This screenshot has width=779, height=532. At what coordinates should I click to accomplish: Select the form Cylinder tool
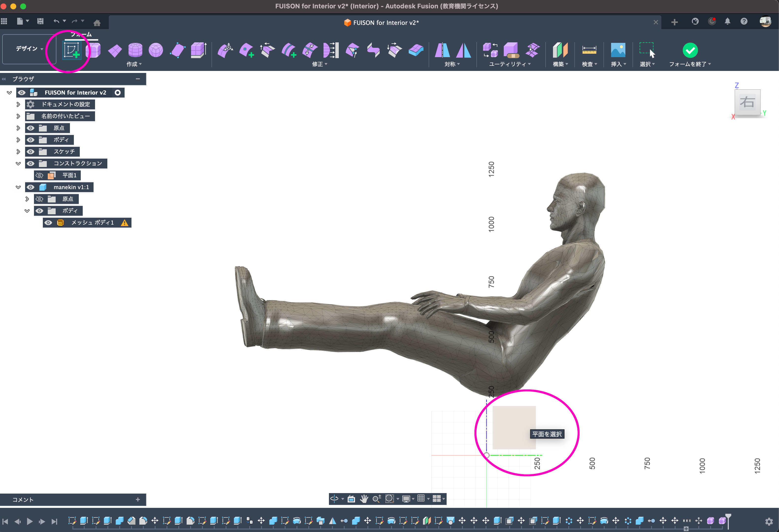tap(135, 50)
